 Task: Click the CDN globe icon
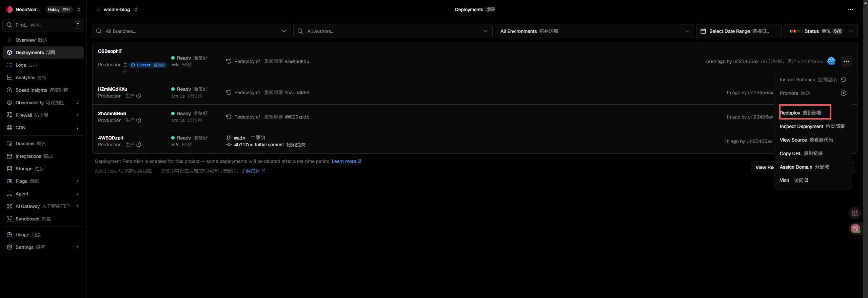9,128
